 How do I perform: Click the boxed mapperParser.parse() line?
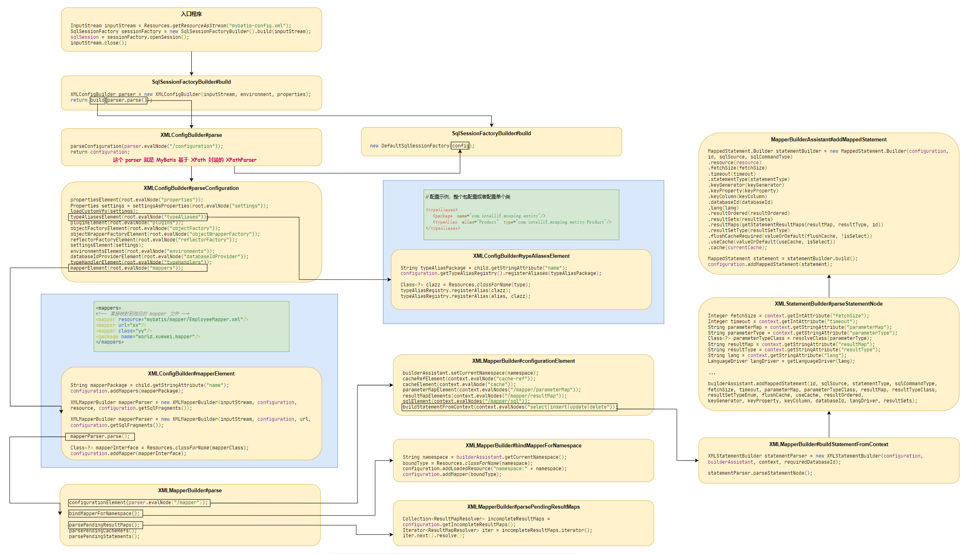click(x=100, y=436)
